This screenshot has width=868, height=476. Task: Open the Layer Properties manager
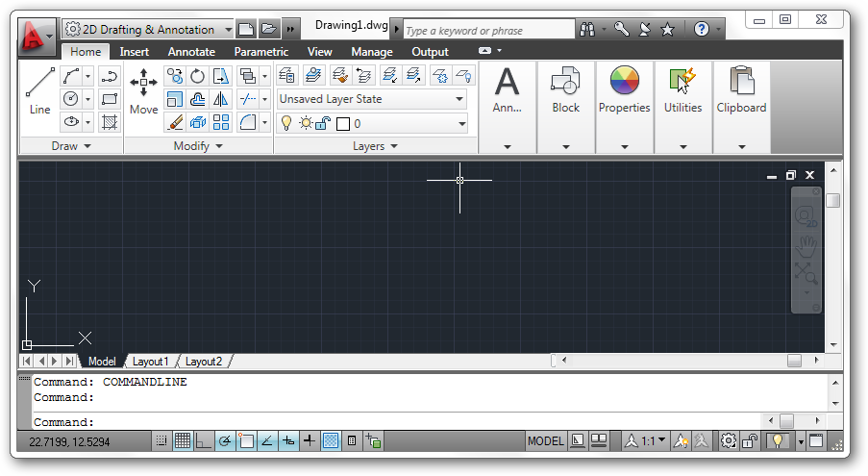click(x=286, y=75)
